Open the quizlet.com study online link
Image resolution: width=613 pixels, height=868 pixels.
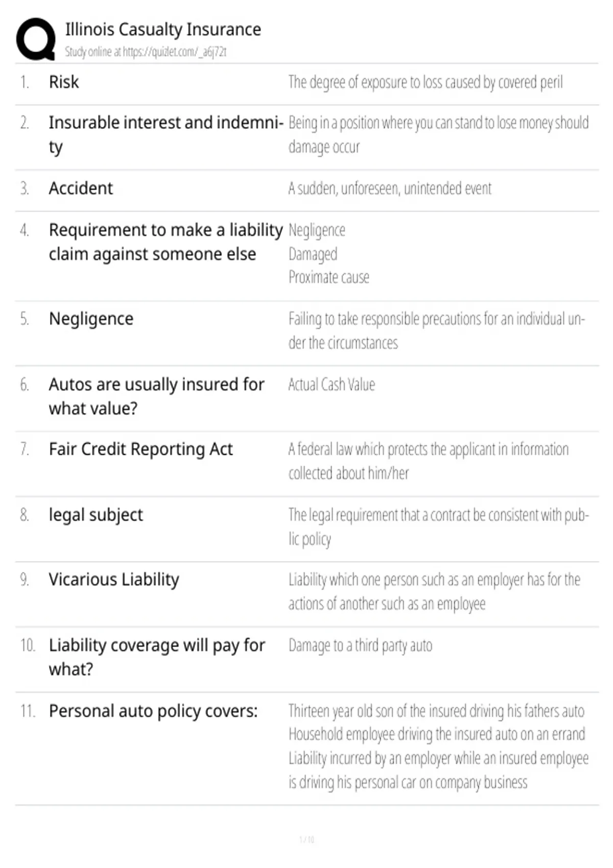click(146, 52)
